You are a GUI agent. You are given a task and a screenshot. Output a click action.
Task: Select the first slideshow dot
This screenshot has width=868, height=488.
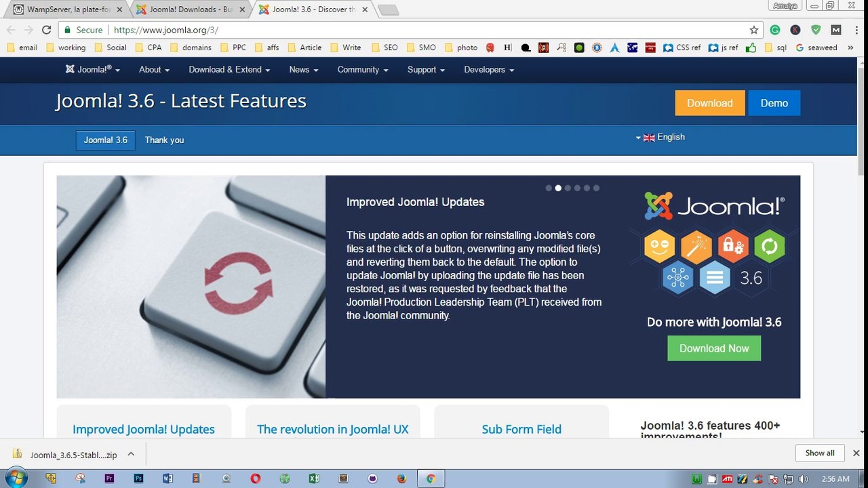tap(549, 188)
